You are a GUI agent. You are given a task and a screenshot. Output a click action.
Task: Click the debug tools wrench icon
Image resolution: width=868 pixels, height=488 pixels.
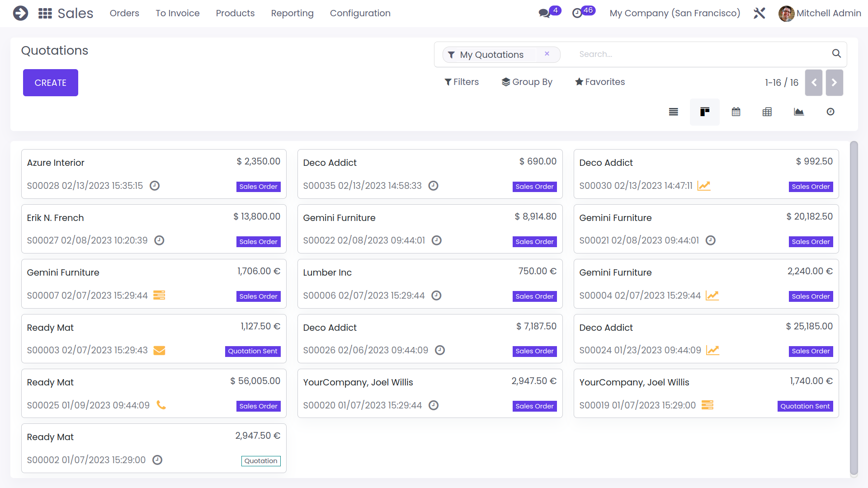pos(759,13)
